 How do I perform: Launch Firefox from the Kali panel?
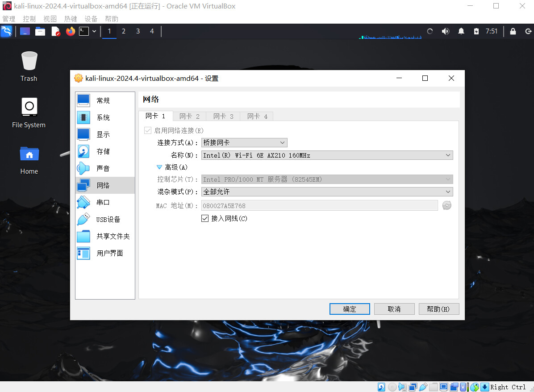point(71,31)
